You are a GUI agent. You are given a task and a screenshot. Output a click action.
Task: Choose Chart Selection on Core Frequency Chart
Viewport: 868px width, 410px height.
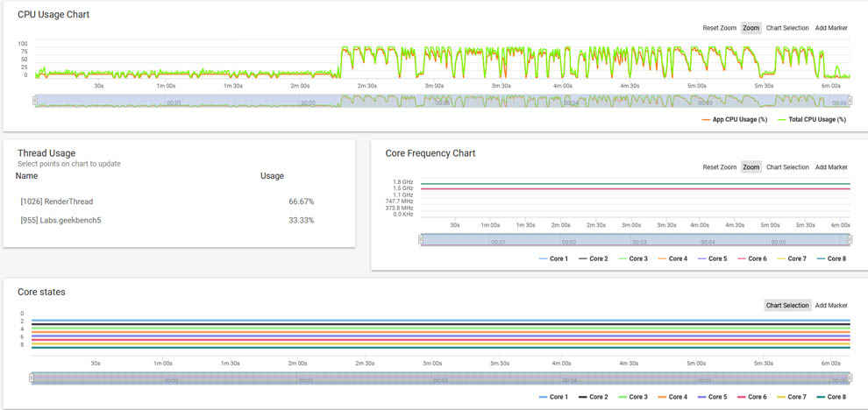coord(787,167)
